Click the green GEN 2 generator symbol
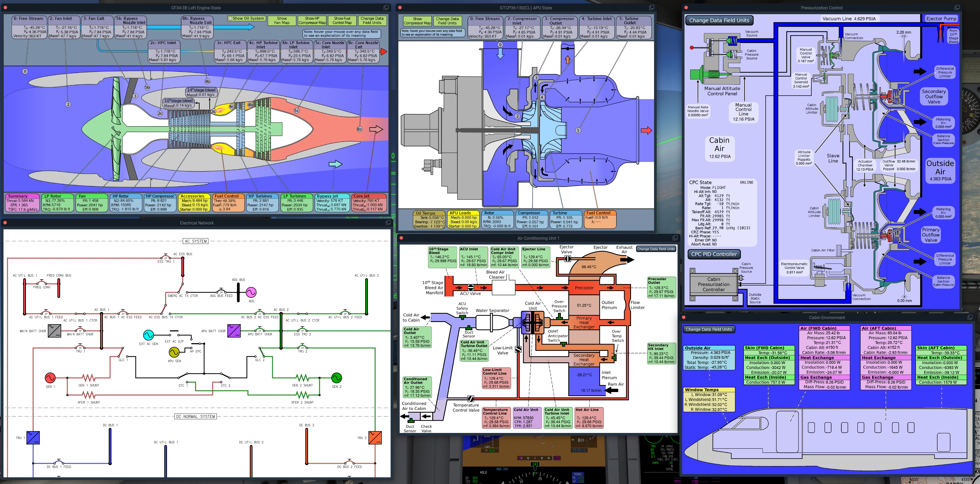Image resolution: width=980 pixels, height=484 pixels. pos(336,377)
